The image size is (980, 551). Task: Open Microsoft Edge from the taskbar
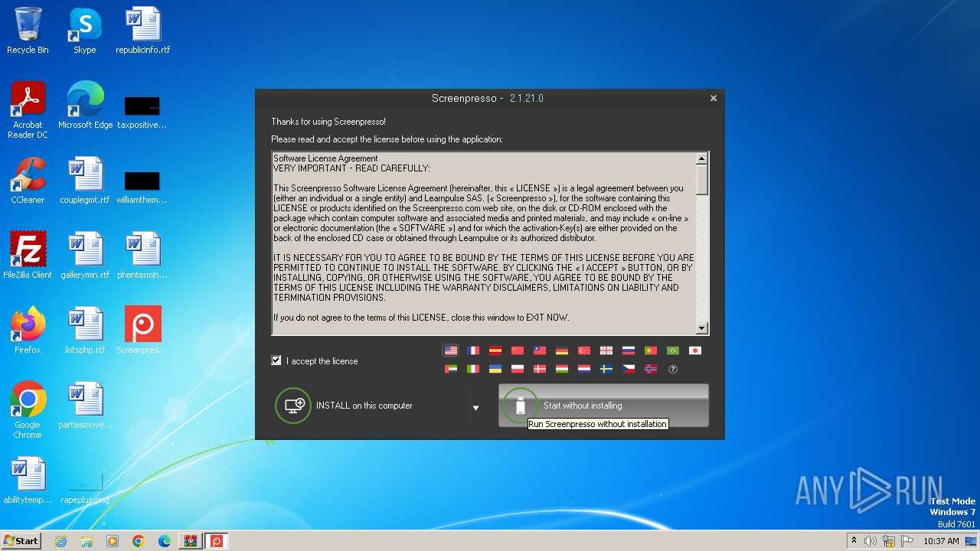point(165,541)
